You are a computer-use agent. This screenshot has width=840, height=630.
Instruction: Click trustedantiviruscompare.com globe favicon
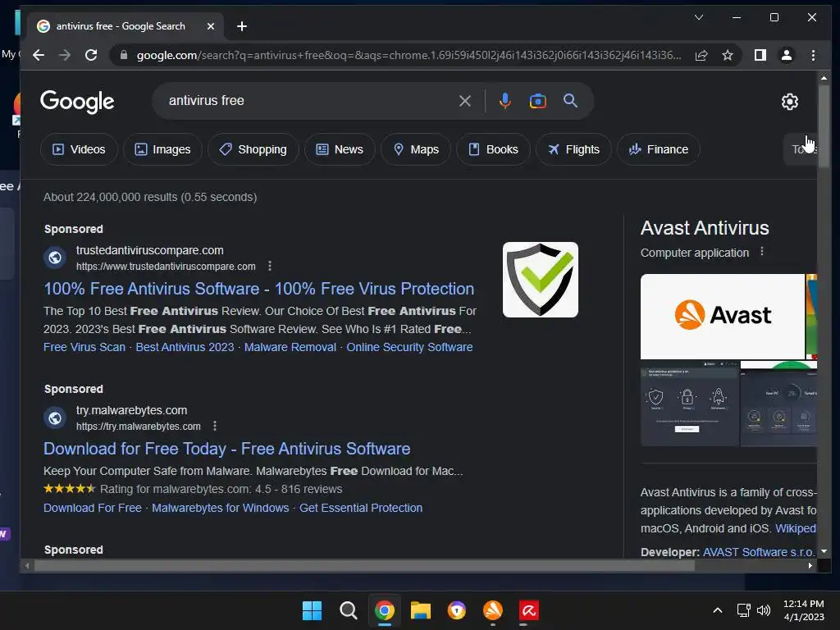[x=55, y=258]
